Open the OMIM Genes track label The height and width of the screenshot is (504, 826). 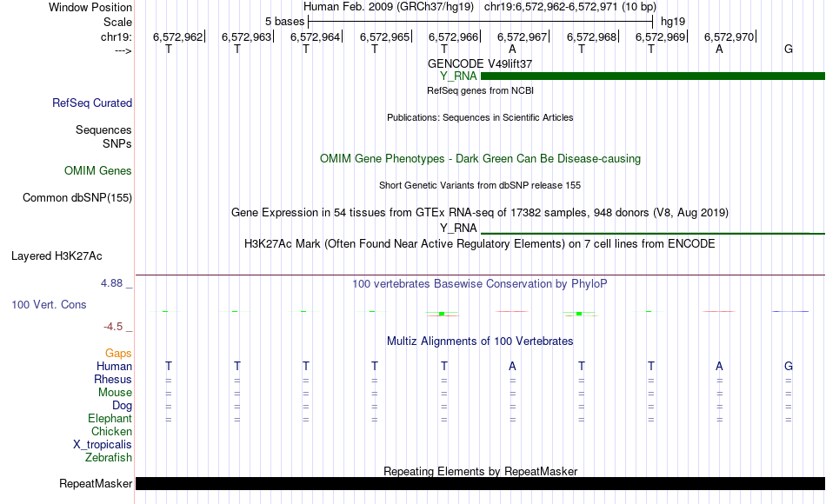(98, 170)
